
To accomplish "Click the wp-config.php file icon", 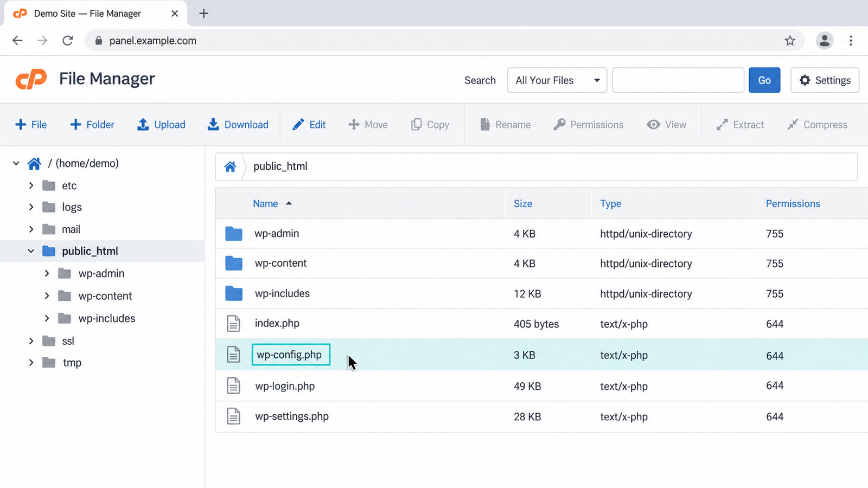I will click(x=233, y=355).
